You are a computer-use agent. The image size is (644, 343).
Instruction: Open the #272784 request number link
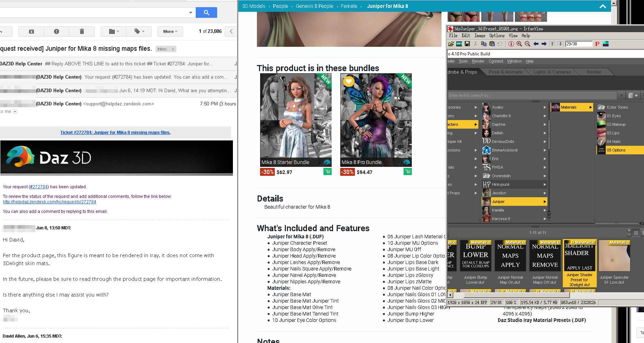pyautogui.click(x=39, y=187)
